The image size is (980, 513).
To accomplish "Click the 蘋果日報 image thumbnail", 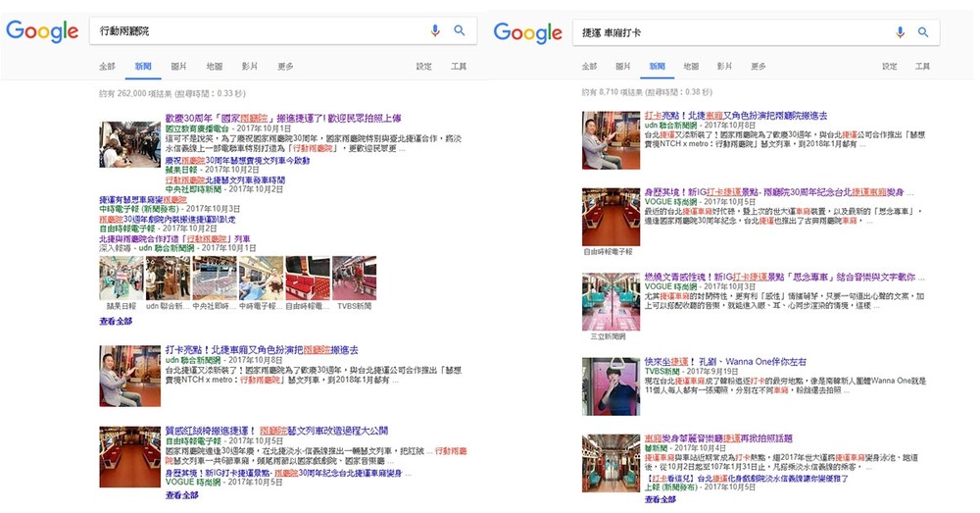I will 122,279.
